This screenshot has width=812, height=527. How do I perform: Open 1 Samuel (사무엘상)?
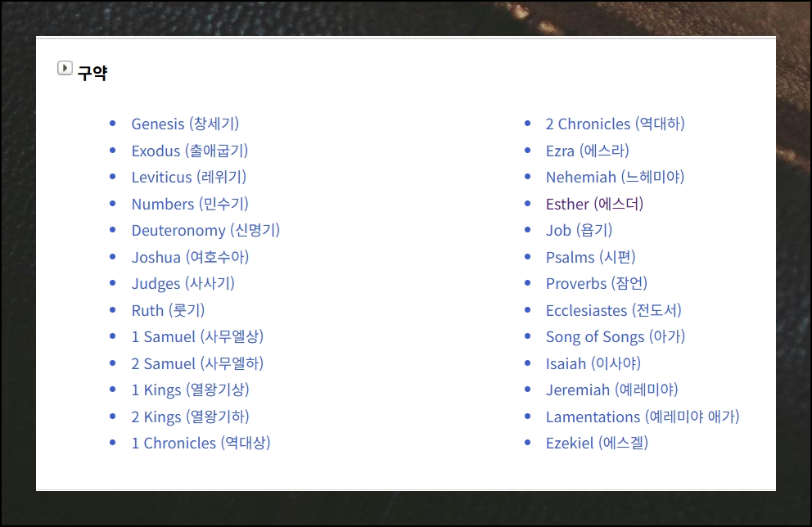coord(197,337)
